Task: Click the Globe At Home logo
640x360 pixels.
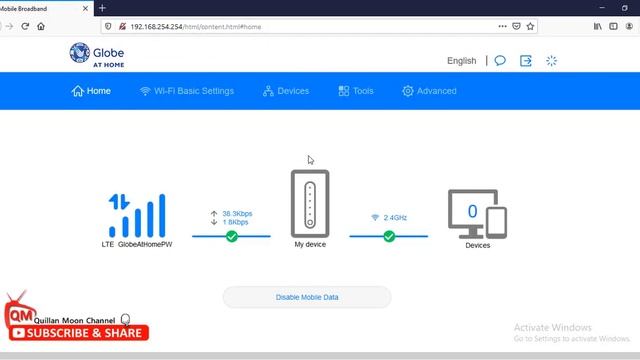Action: coord(97,55)
